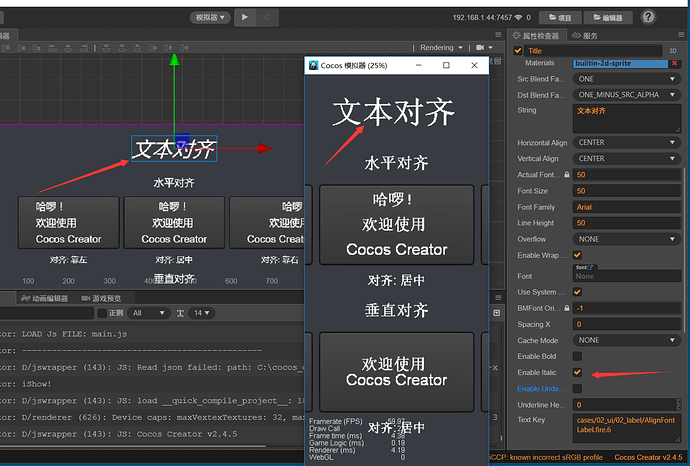Click the inspector vertical scrollbar
This screenshot has width=690, height=466.
pyautogui.click(x=684, y=250)
